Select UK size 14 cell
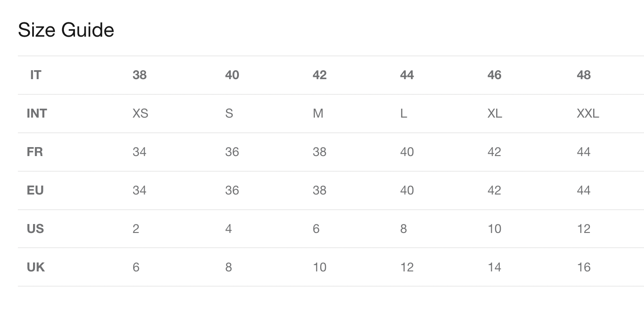The width and height of the screenshot is (644, 313). pyautogui.click(x=494, y=267)
